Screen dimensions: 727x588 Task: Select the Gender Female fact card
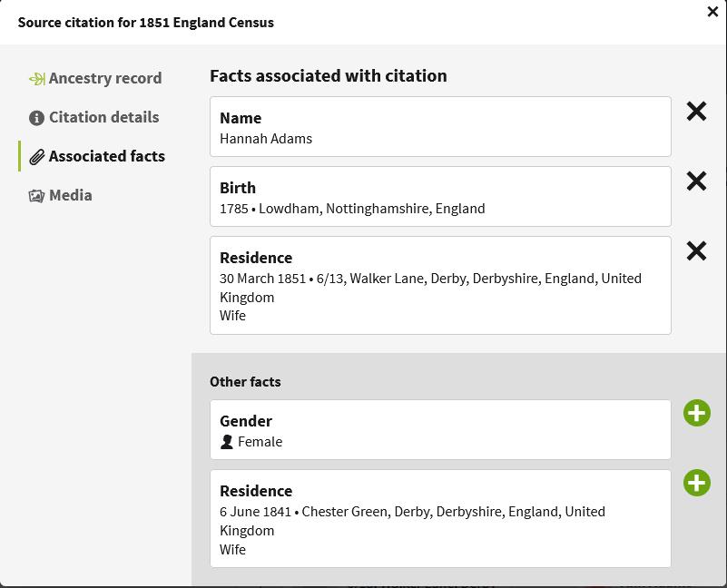[x=440, y=430]
